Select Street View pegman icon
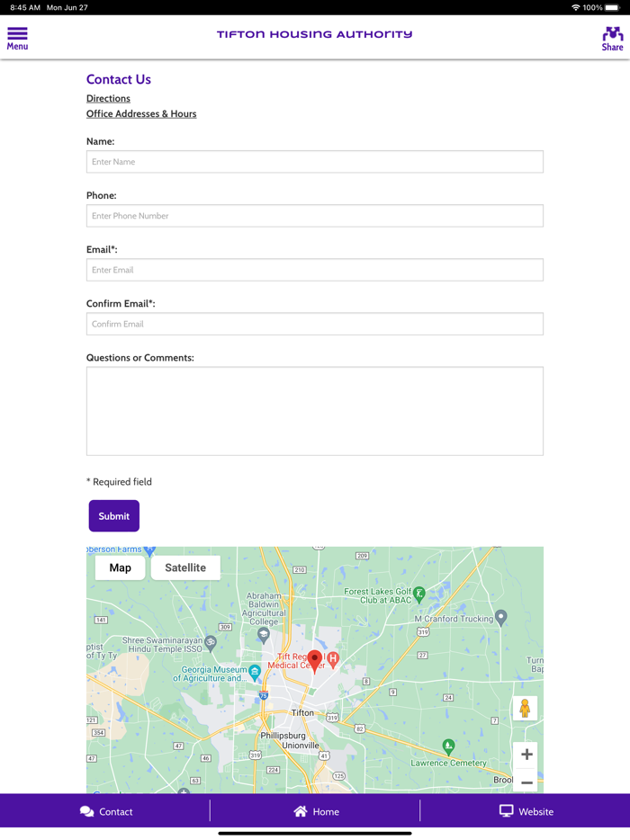Screen dimensions: 630x840 pos(525,709)
